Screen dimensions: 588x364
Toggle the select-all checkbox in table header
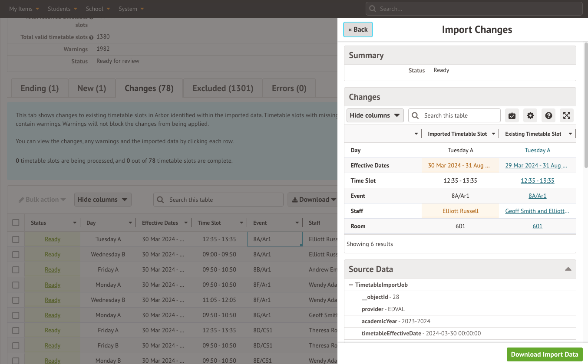tap(16, 223)
